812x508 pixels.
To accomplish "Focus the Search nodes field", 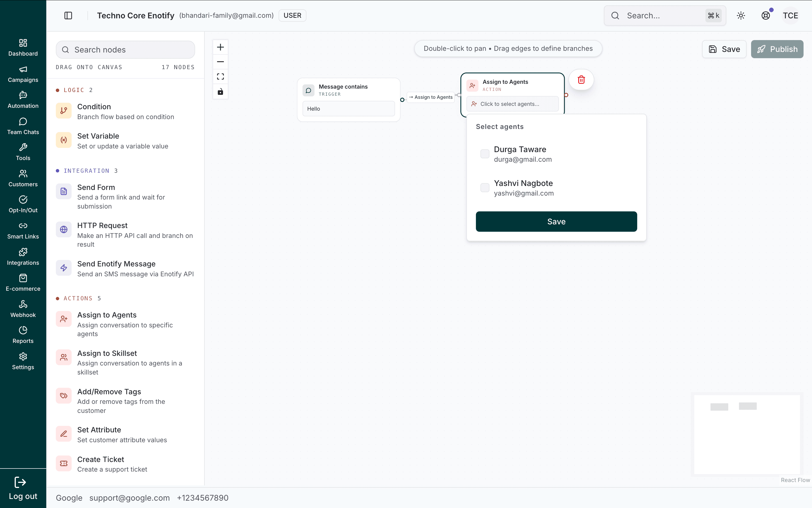I will point(125,50).
